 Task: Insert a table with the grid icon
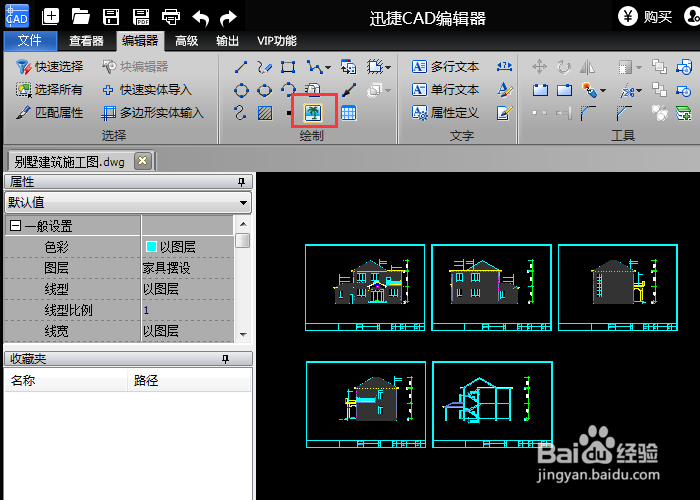[348, 113]
